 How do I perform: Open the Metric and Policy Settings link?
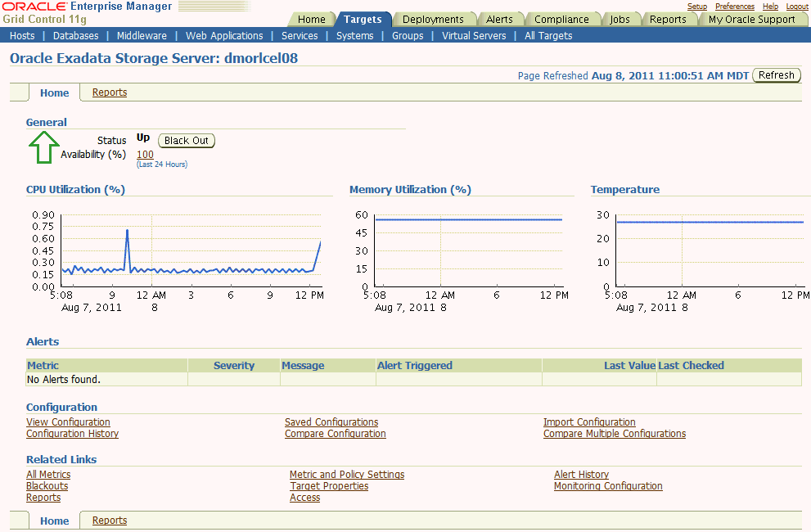pyautogui.click(x=347, y=475)
